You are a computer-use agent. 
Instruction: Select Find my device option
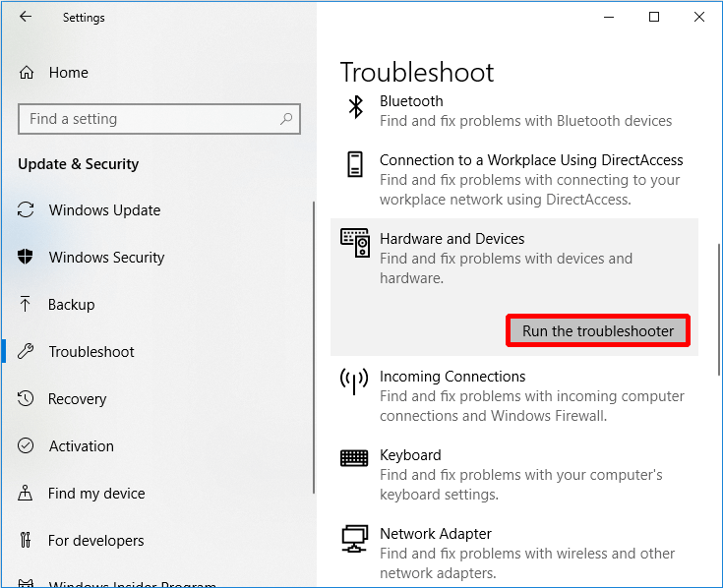coord(96,494)
